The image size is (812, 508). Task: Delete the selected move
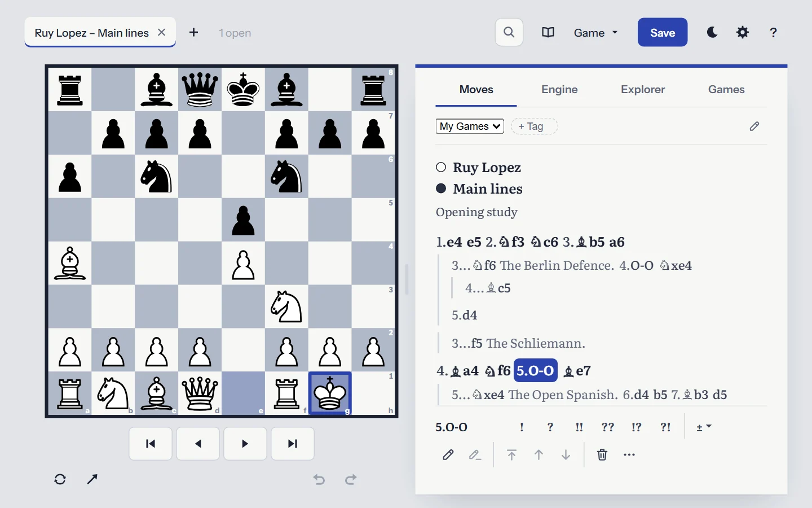coord(602,455)
